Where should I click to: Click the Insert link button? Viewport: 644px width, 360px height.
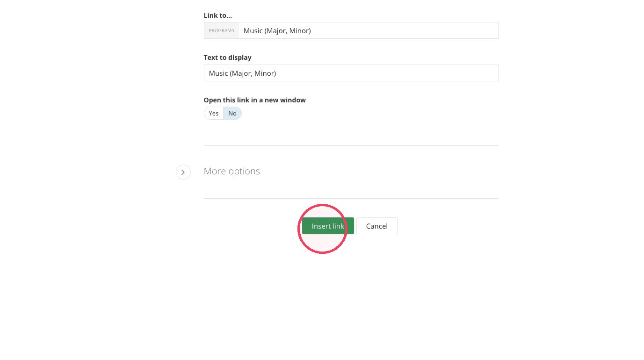click(328, 226)
